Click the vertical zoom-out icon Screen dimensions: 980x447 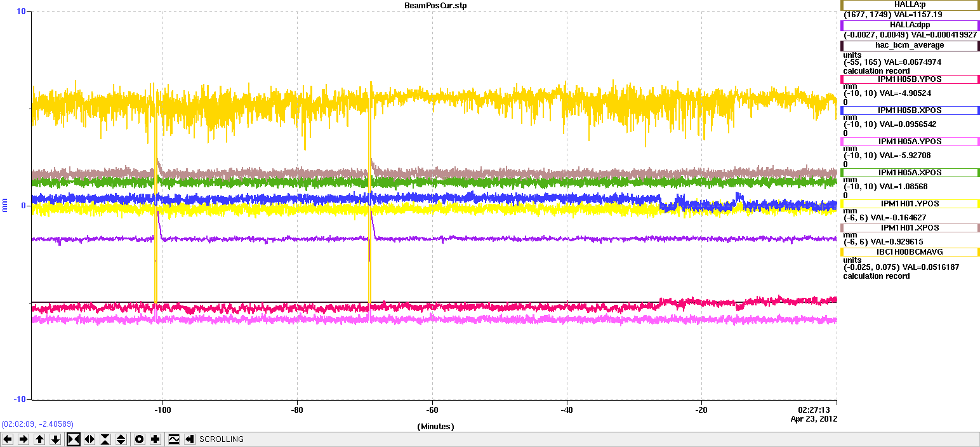[121, 439]
